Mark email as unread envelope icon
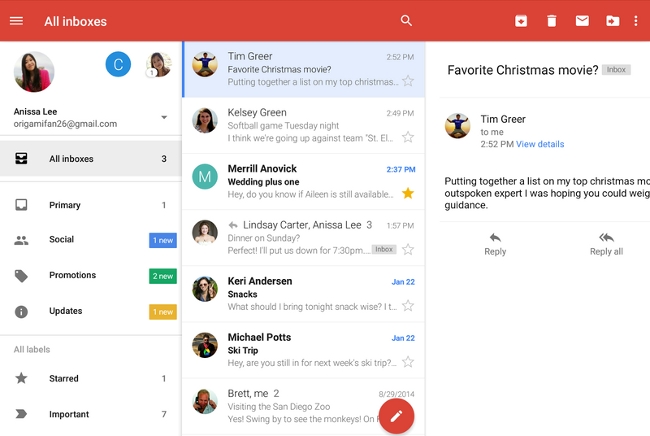Viewport: 650px width, 436px height. point(582,21)
